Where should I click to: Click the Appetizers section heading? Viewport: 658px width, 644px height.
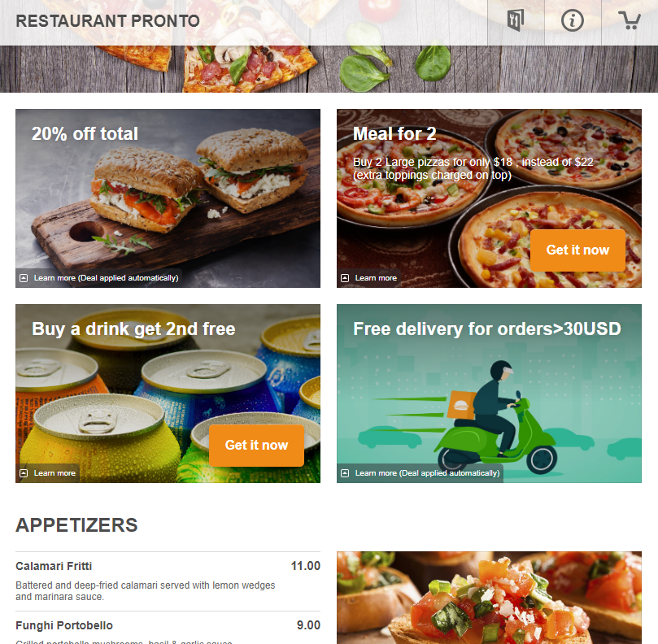click(76, 524)
